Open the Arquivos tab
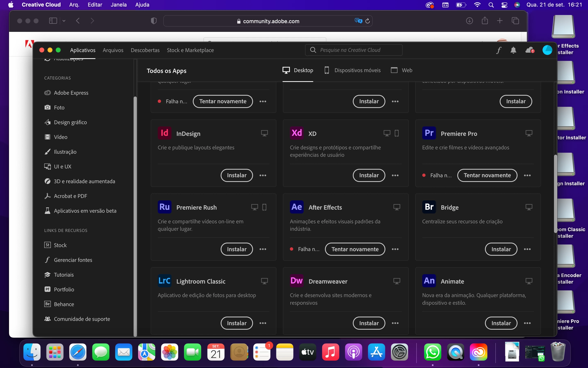Screen dimensions: 588x368 (x=113, y=50)
